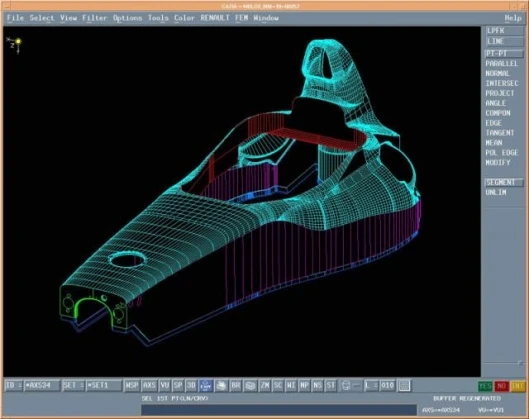Viewport: 529px width, 419px height.
Task: Click the green YES button
Action: 485,386
